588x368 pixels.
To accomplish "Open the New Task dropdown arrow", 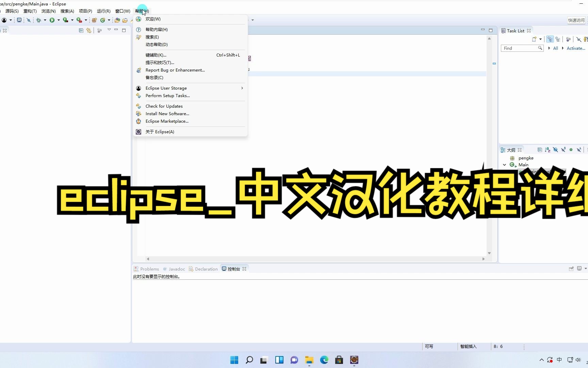I will click(x=540, y=39).
